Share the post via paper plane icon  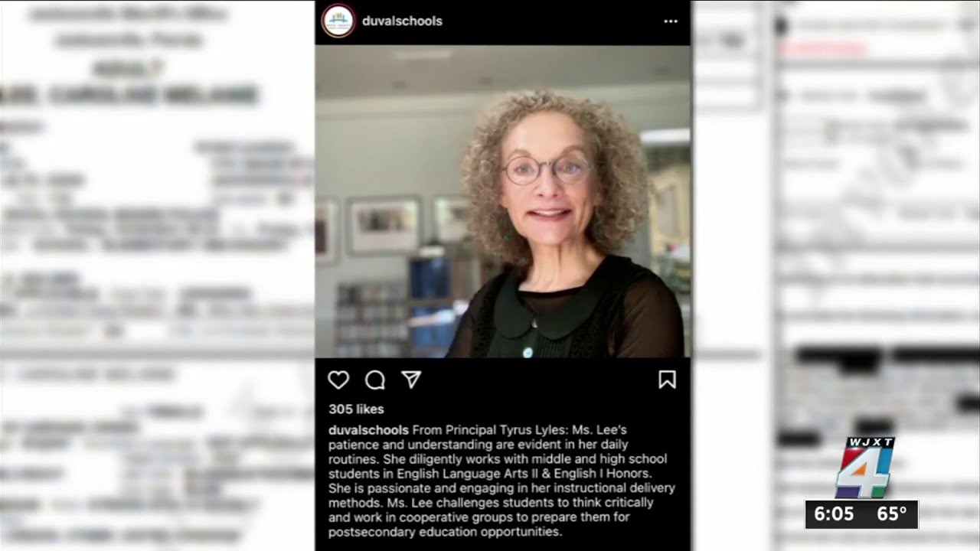coord(412,380)
